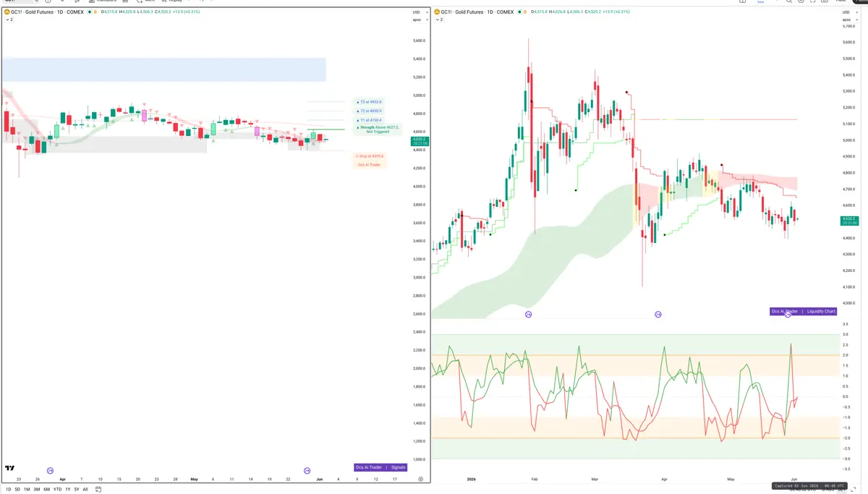Click current price tag 4,520.2 on right axis
The width and height of the screenshot is (868, 494).
849,220
